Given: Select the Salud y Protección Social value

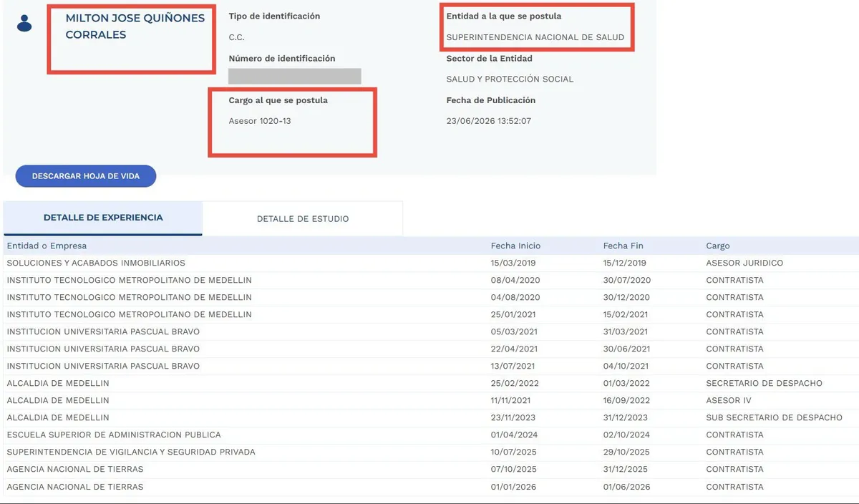Looking at the screenshot, I should click(510, 79).
